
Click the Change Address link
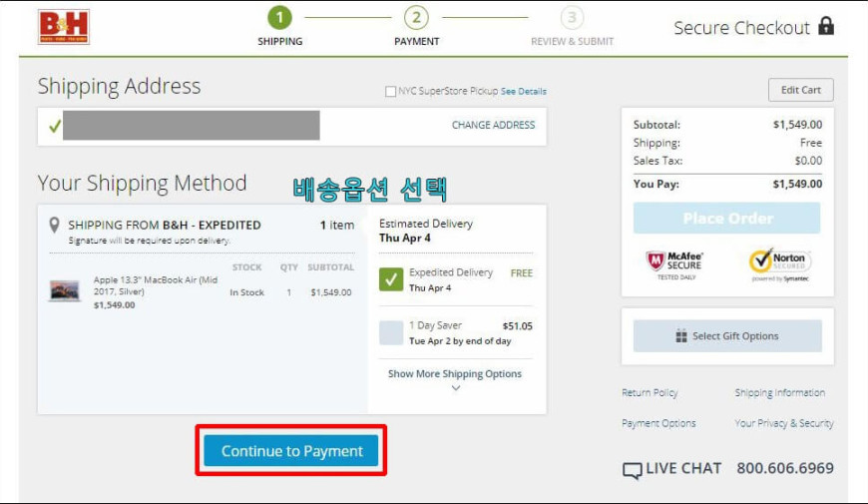coord(493,125)
